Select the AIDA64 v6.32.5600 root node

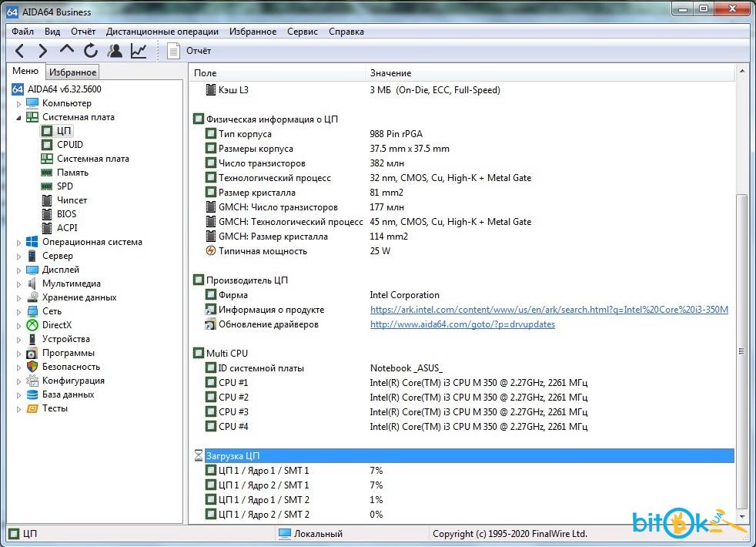tap(64, 89)
